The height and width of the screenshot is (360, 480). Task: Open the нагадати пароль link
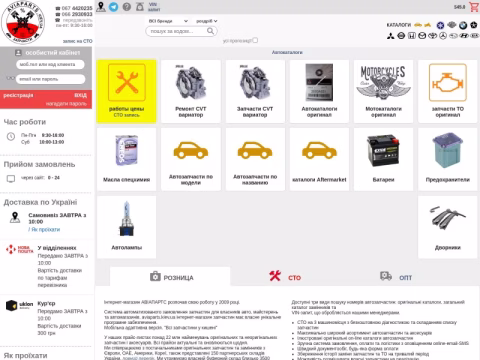point(66,104)
